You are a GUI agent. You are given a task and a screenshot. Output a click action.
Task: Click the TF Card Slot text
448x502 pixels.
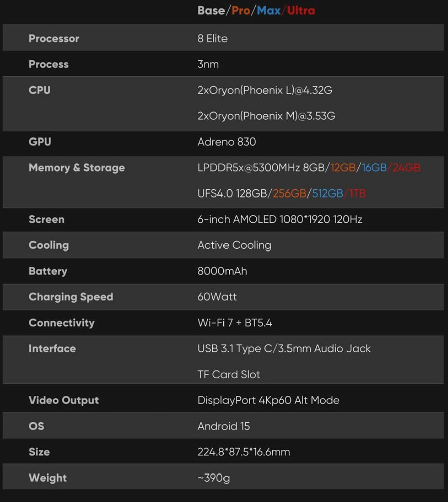[x=229, y=374]
